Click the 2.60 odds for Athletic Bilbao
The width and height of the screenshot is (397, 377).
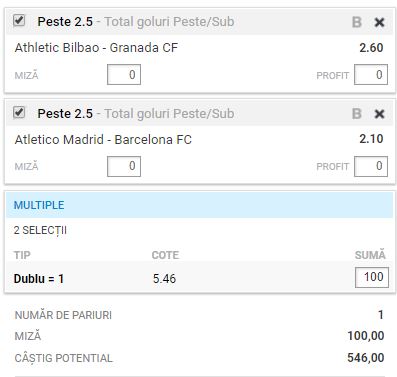point(371,48)
